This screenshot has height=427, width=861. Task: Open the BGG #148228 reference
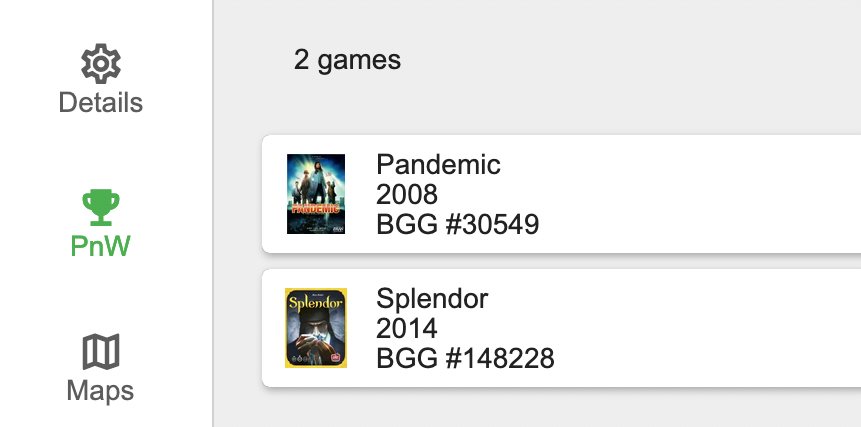pyautogui.click(x=465, y=358)
